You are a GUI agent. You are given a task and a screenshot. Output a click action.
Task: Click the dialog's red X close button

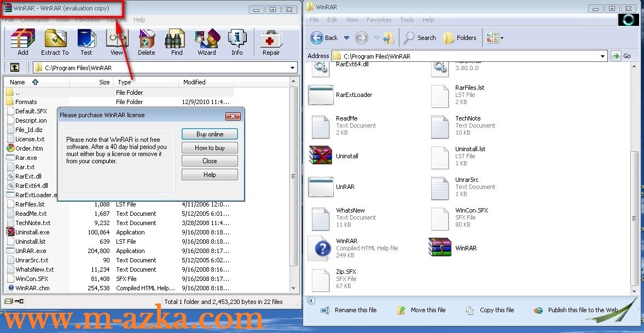[x=233, y=116]
